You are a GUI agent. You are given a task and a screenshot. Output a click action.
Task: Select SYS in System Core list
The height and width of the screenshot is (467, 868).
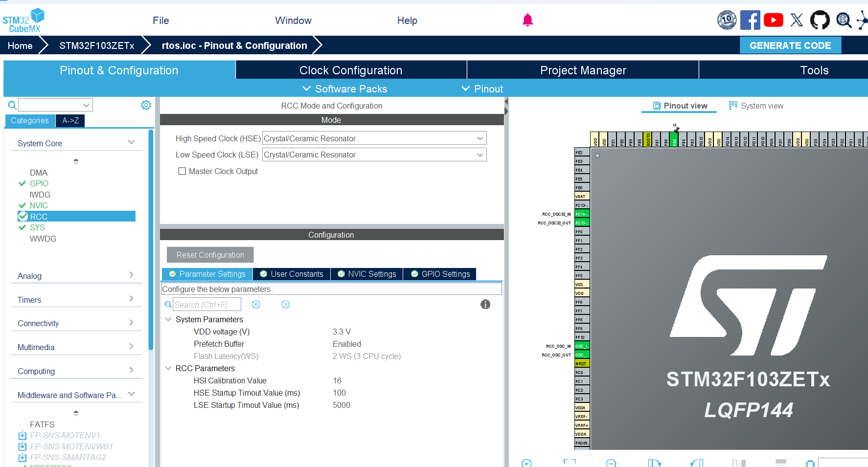click(37, 227)
